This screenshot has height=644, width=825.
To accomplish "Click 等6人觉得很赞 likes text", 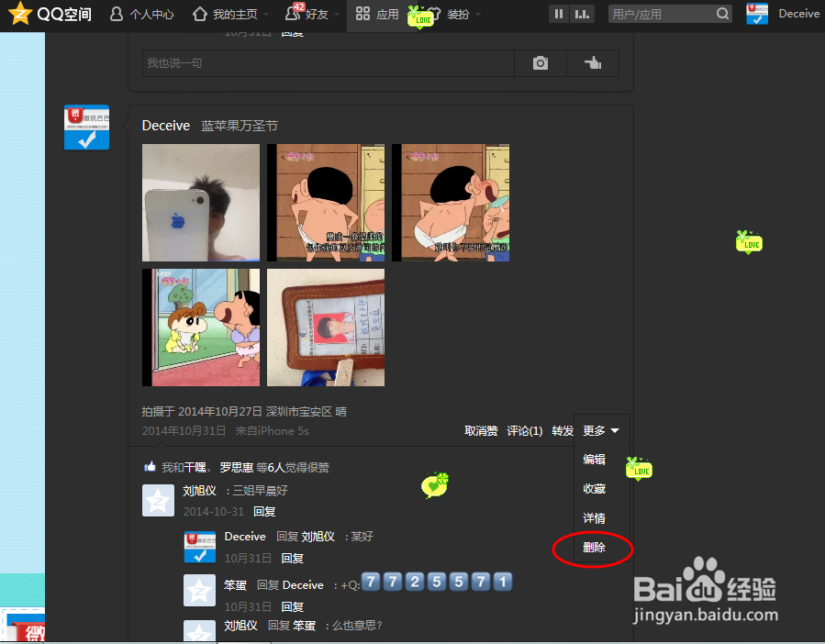I will tap(293, 468).
